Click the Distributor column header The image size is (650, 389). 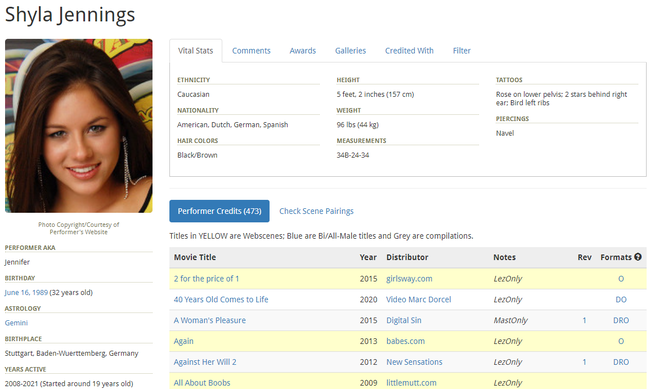coord(407,257)
